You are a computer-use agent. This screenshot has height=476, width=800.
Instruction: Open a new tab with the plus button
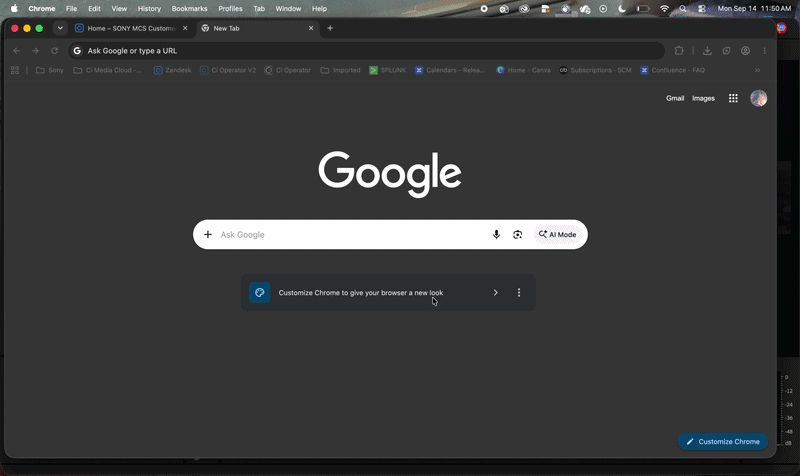coord(330,29)
